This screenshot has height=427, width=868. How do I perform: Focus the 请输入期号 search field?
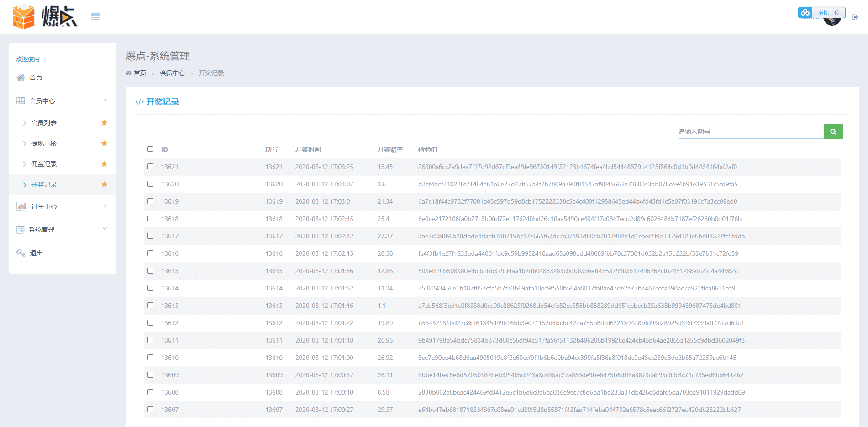coord(750,132)
